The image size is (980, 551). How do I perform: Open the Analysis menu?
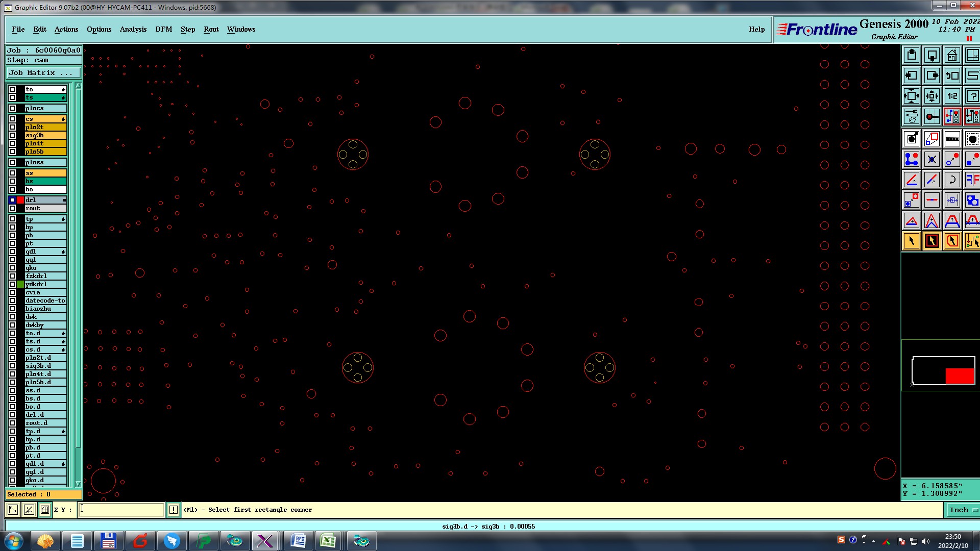click(x=133, y=29)
